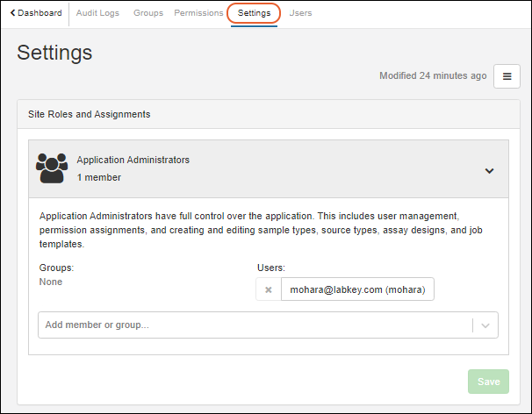Switch to the Audit Logs tab
Screen dimensions: 532x414
(x=99, y=13)
